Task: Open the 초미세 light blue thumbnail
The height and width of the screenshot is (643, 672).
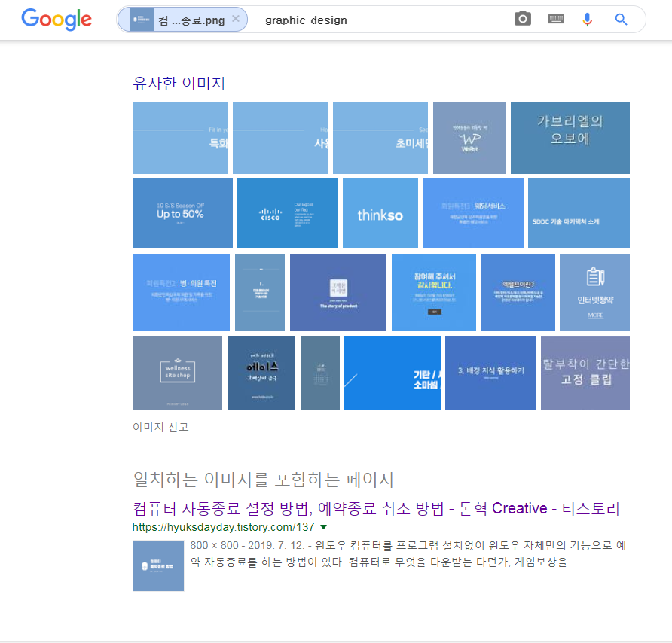Action: pos(380,138)
